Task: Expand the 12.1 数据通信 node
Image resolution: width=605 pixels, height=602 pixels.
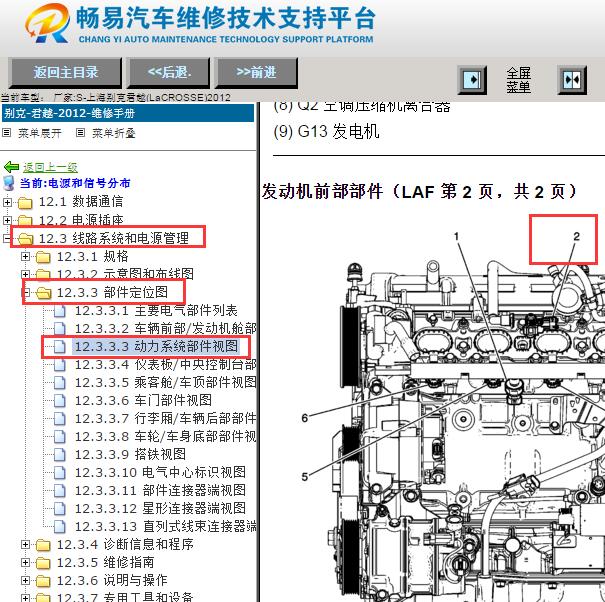Action: tap(7, 202)
